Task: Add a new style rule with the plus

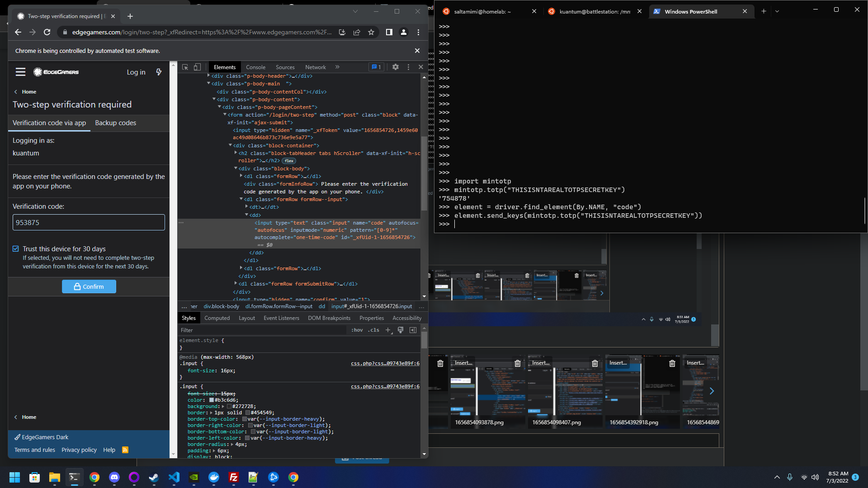Action: (388, 330)
